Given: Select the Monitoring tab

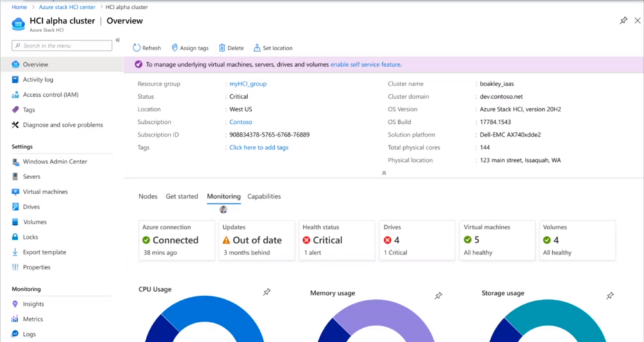Looking at the screenshot, I should (x=224, y=196).
